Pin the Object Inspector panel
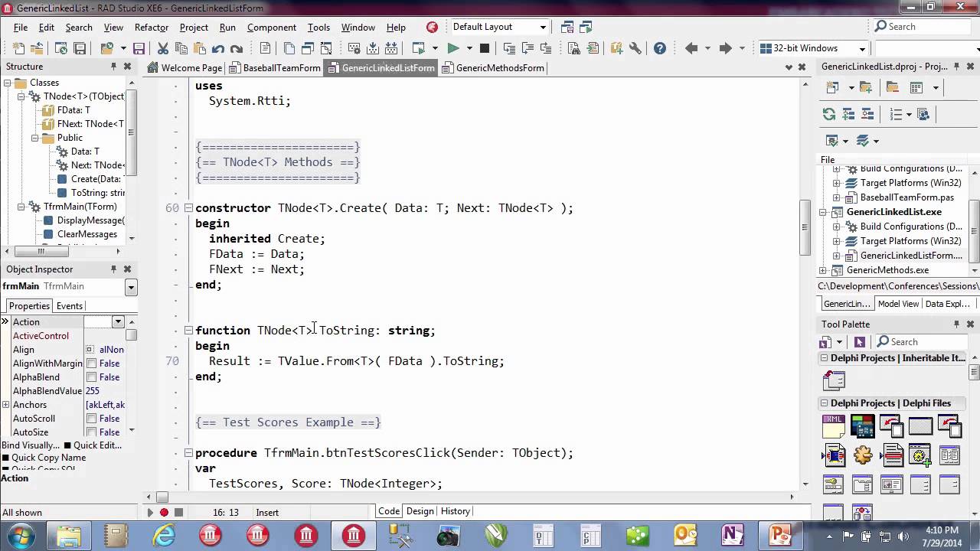This screenshot has width=980, height=551. [x=113, y=269]
